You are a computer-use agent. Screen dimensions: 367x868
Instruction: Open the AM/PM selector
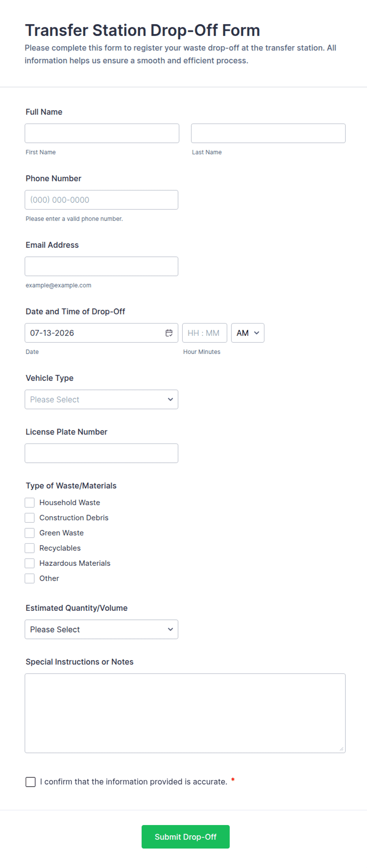pyautogui.click(x=248, y=333)
